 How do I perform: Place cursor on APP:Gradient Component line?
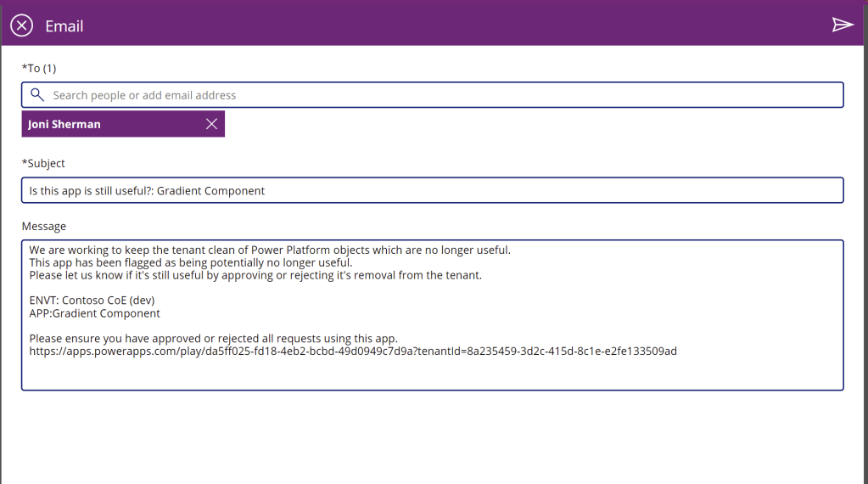[x=94, y=313]
